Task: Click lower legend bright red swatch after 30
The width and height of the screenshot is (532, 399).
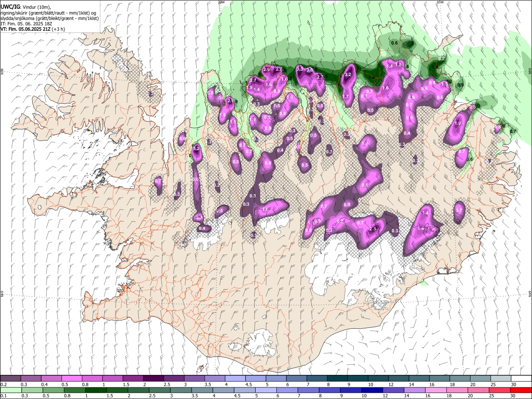Action: [x=521, y=390]
